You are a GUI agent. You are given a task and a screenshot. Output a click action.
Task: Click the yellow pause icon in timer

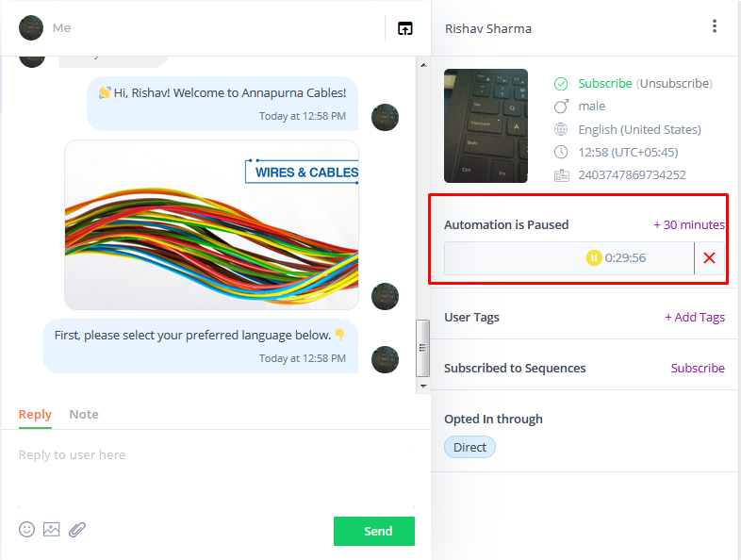click(594, 258)
